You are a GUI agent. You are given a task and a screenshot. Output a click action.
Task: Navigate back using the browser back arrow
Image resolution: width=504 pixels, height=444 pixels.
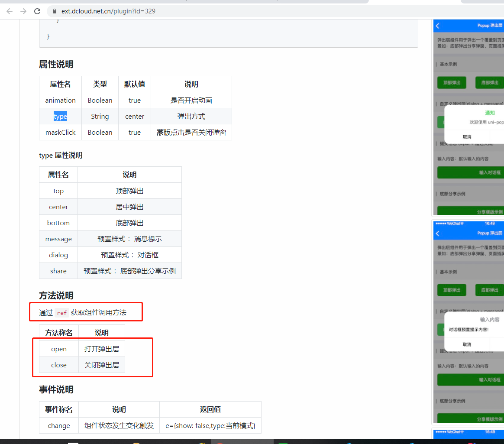pyautogui.click(x=9, y=12)
